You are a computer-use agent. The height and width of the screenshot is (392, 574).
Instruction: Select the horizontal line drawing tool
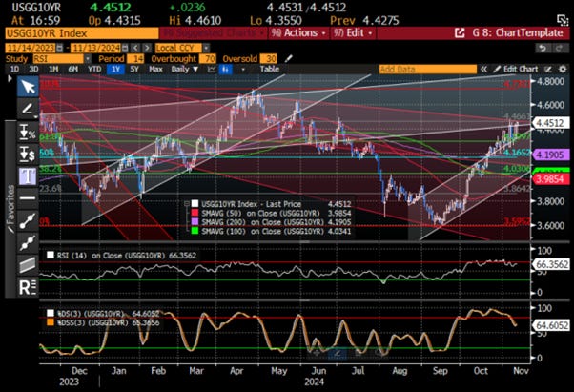[28, 198]
